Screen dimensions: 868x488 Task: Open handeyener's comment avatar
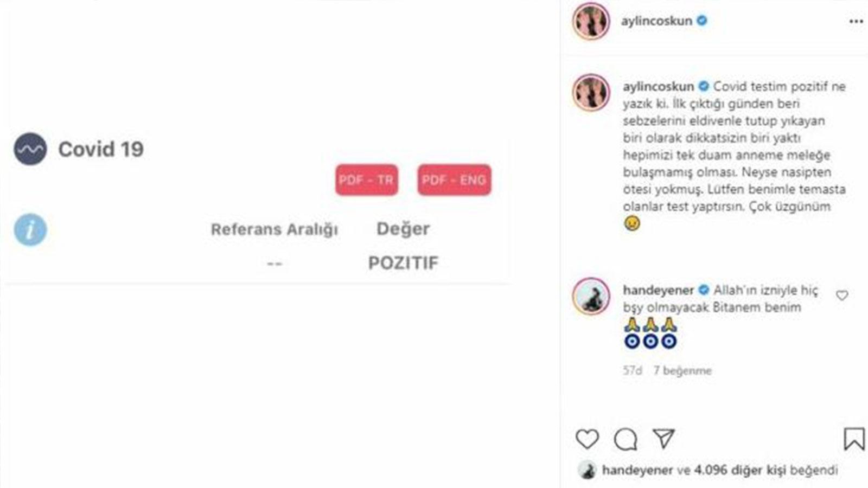pos(591,296)
